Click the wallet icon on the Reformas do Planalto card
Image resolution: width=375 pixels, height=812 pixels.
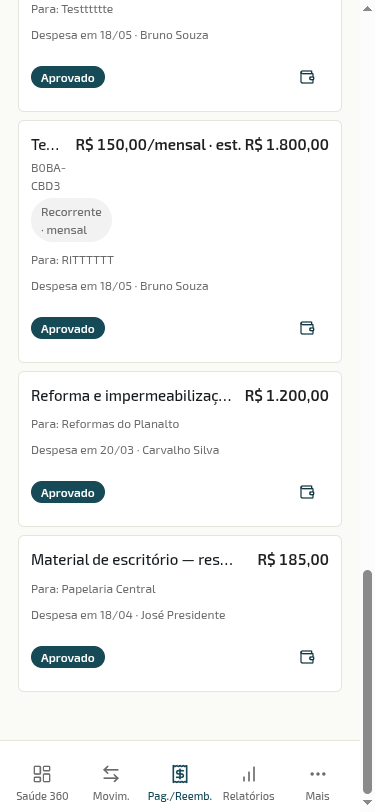pyautogui.click(x=307, y=492)
